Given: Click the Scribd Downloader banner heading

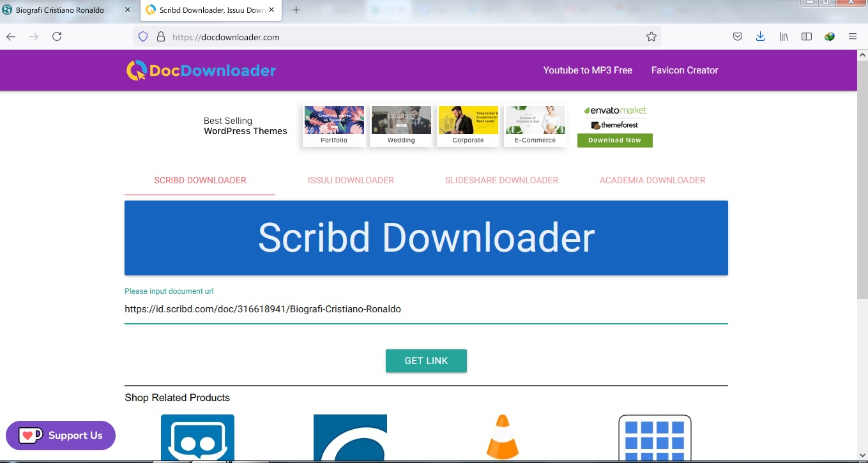Looking at the screenshot, I should coord(426,238).
